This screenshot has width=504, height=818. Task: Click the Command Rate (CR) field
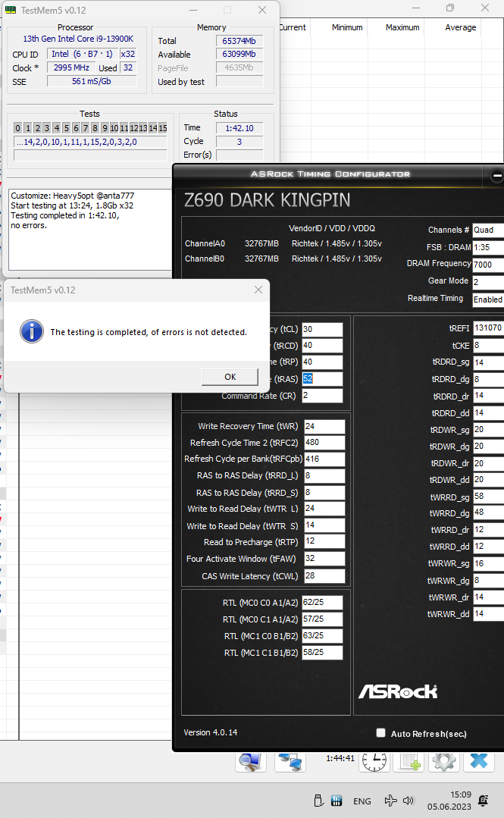click(x=322, y=396)
